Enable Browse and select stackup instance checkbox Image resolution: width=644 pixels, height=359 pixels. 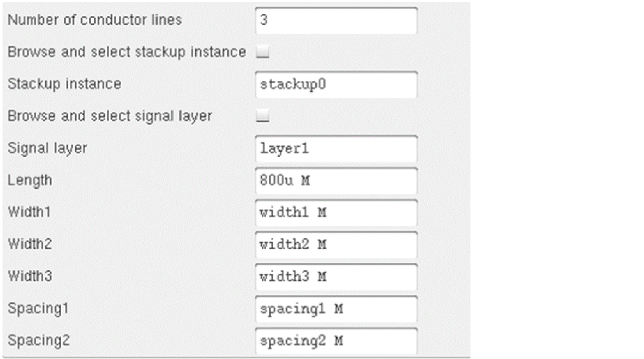pos(262,53)
